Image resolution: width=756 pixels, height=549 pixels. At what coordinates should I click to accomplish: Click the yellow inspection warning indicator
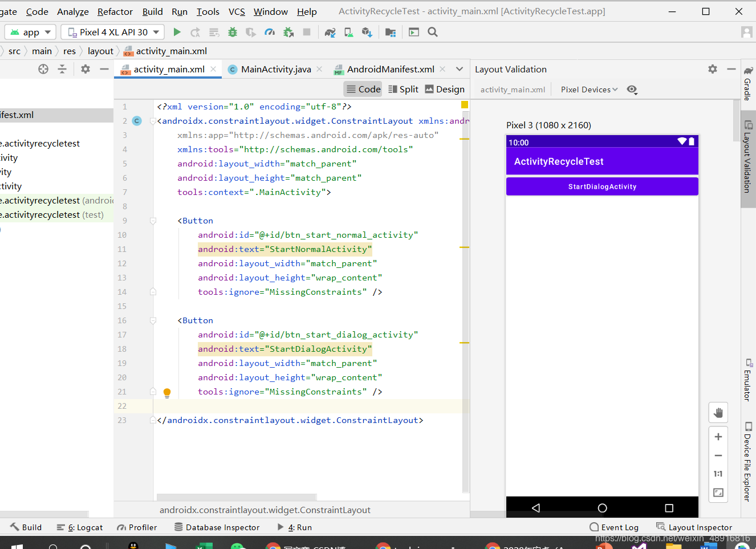[465, 105]
